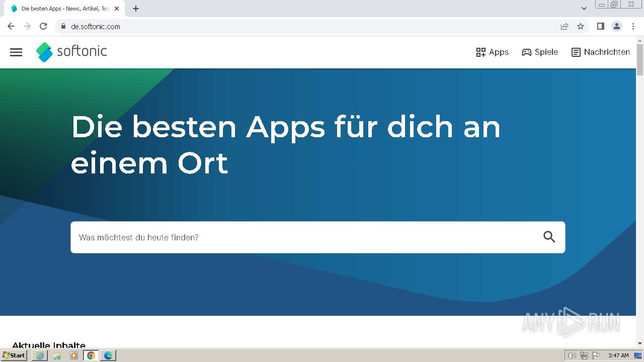Open Action Center flag icon

(x=596, y=355)
